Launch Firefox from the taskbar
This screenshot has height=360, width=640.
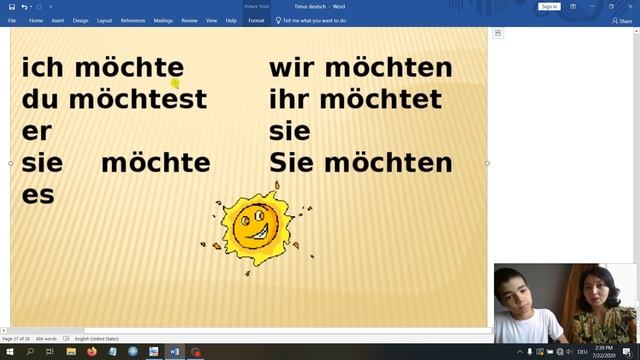(92, 351)
